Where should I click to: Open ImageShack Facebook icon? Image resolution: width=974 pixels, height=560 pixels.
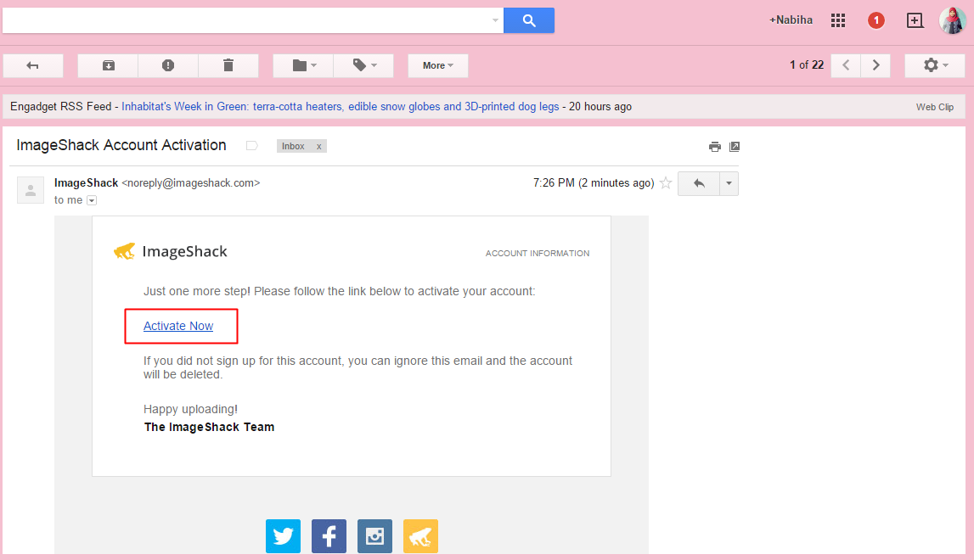point(329,535)
